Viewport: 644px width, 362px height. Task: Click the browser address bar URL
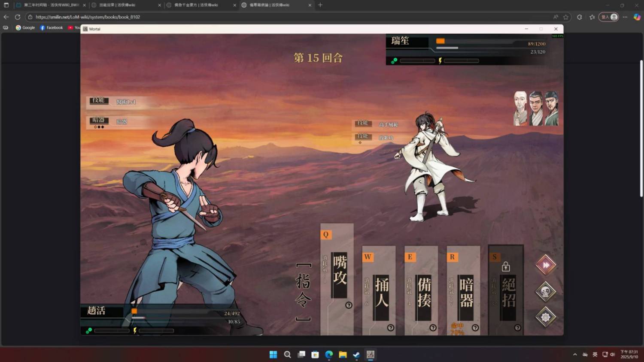(x=88, y=17)
